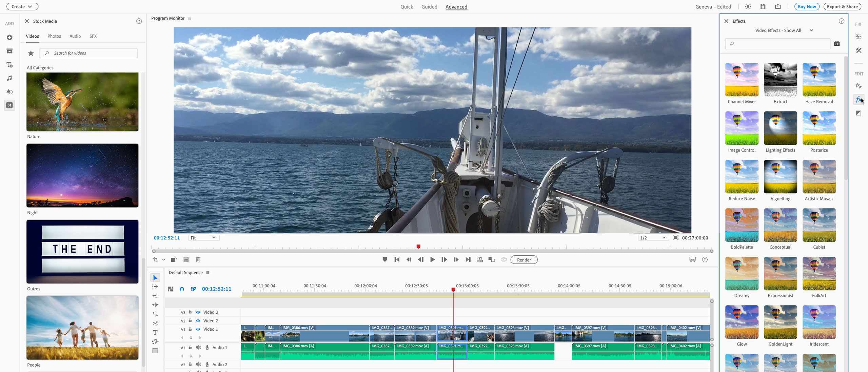Delete using the trash icon below monitor
The image size is (868, 372).
pyautogui.click(x=198, y=259)
